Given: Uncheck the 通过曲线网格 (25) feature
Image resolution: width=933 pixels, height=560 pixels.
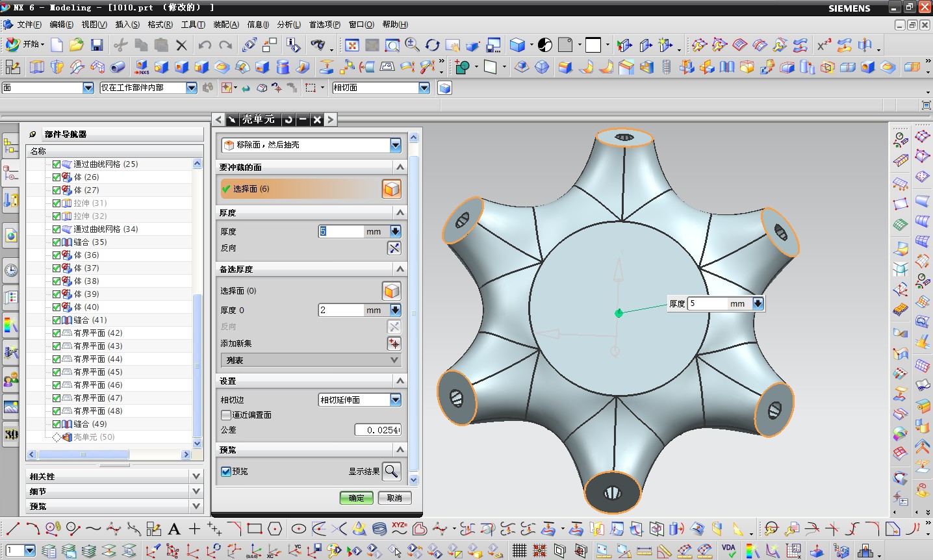Looking at the screenshot, I should pyautogui.click(x=57, y=164).
